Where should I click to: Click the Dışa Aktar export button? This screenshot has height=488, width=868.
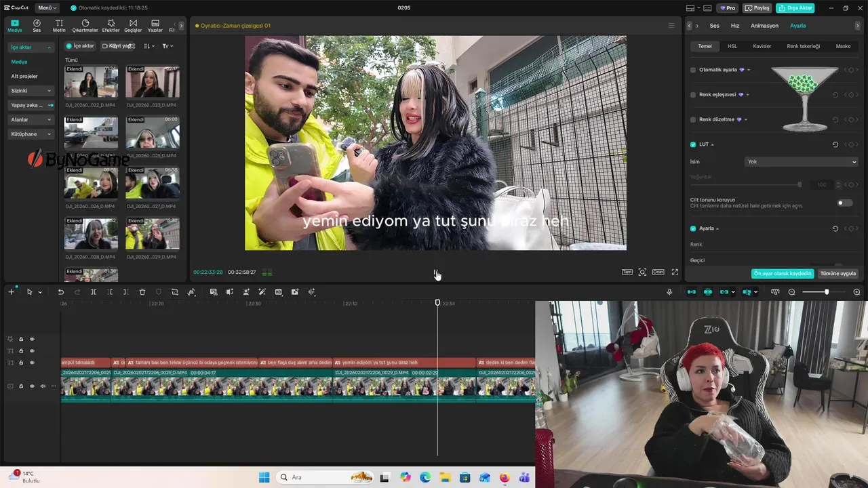(795, 8)
